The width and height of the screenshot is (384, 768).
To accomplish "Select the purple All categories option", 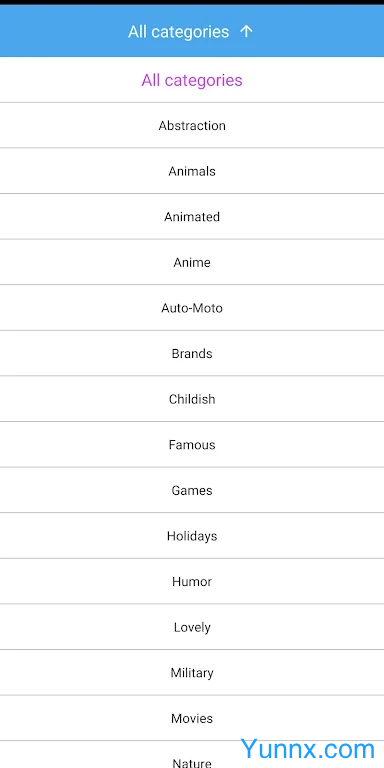I will click(x=192, y=80).
